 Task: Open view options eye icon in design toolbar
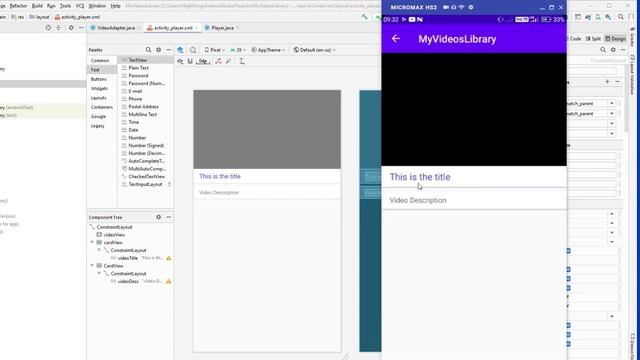click(180, 61)
